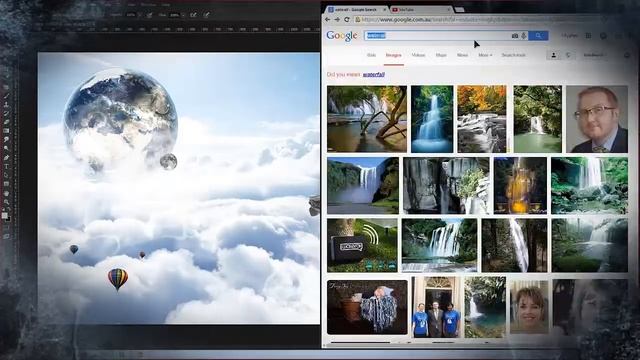Click the blue Google search button
This screenshot has width=640, height=360.
(538, 36)
